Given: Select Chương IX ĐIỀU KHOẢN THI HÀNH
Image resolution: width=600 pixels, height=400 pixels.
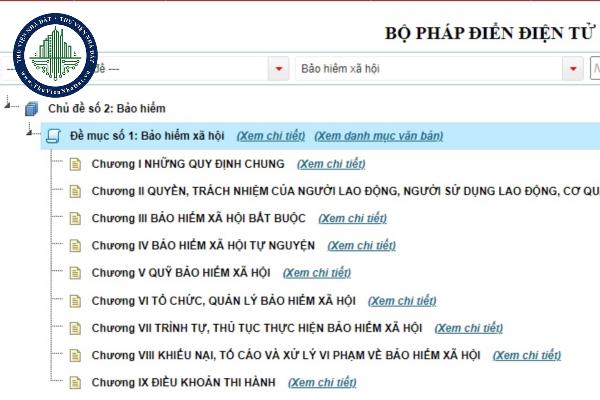Looking at the screenshot, I should click(x=183, y=383).
